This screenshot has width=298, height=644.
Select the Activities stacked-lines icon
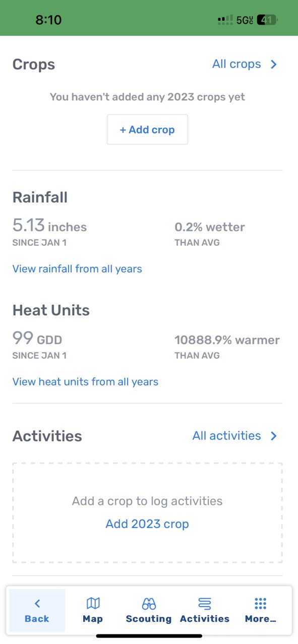pyautogui.click(x=205, y=603)
